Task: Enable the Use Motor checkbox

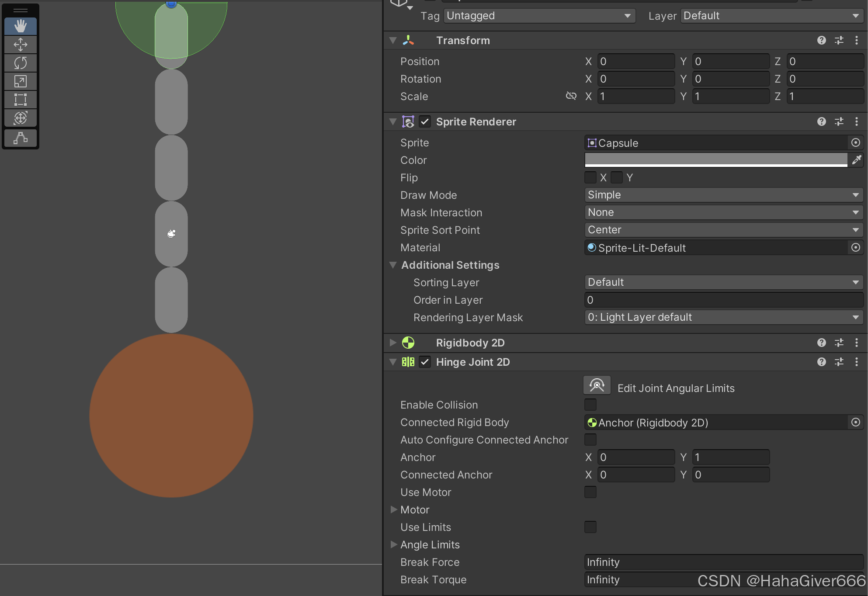Action: [x=590, y=492]
